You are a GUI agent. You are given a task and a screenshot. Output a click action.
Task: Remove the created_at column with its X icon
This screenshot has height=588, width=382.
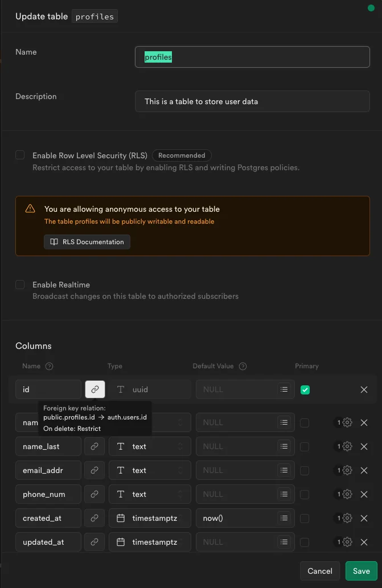(364, 518)
